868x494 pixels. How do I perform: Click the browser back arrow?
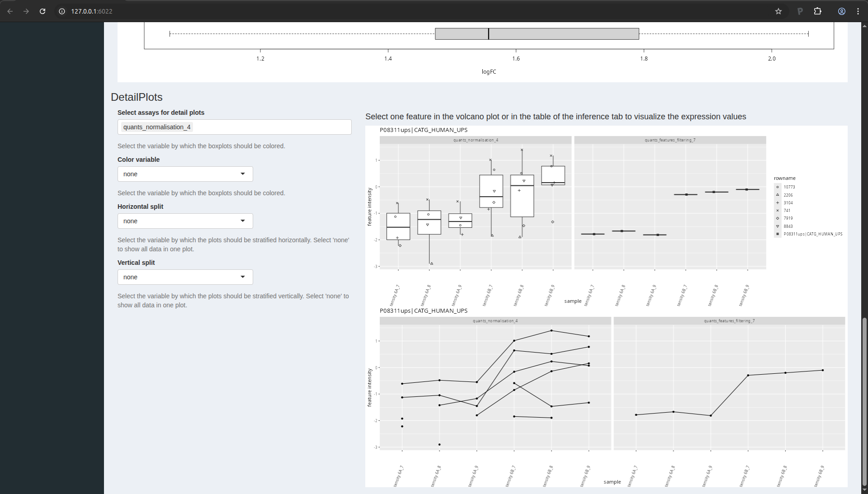[10, 11]
